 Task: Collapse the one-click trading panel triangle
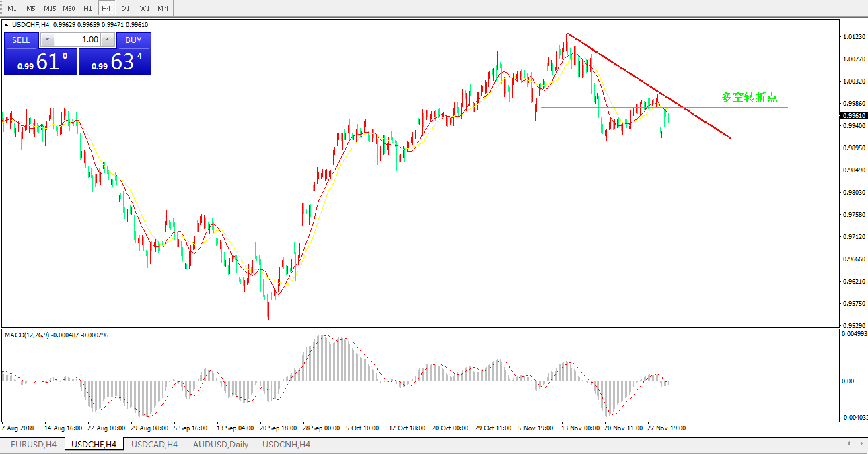click(7, 25)
